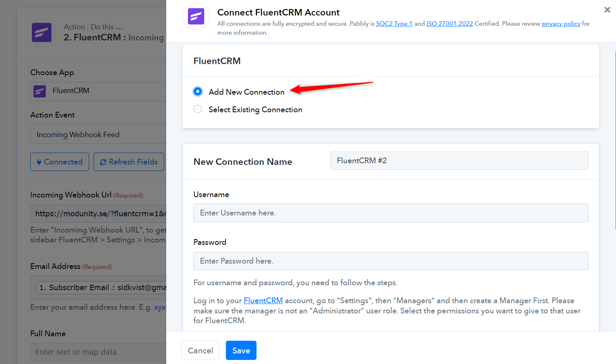
Task: Open the Action Event Incoming Webhook Feed dropdown
Action: click(x=98, y=134)
